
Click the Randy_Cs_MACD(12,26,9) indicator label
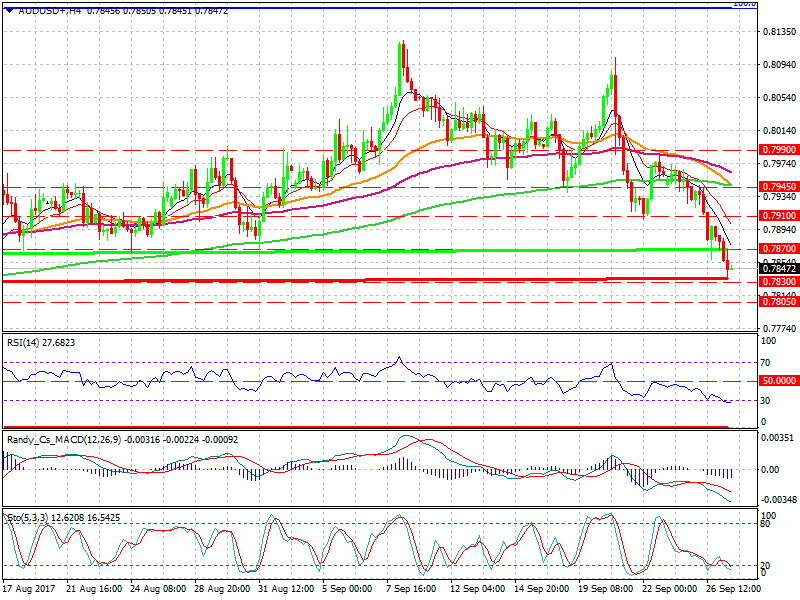[x=60, y=439]
